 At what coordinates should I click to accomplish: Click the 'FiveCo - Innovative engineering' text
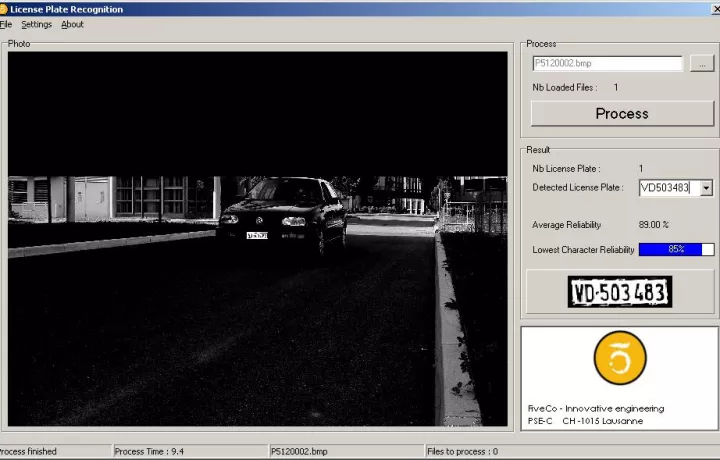pyautogui.click(x=596, y=408)
